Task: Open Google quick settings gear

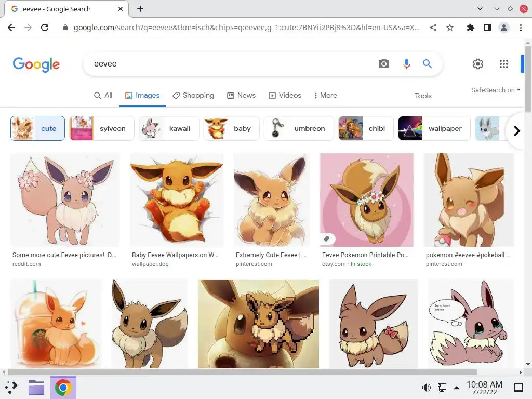Action: tap(478, 63)
